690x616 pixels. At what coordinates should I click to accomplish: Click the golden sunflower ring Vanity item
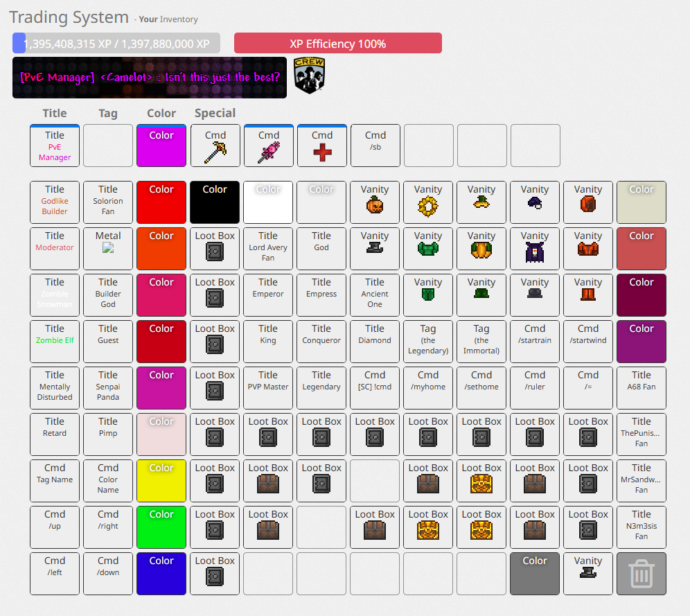pos(428,203)
